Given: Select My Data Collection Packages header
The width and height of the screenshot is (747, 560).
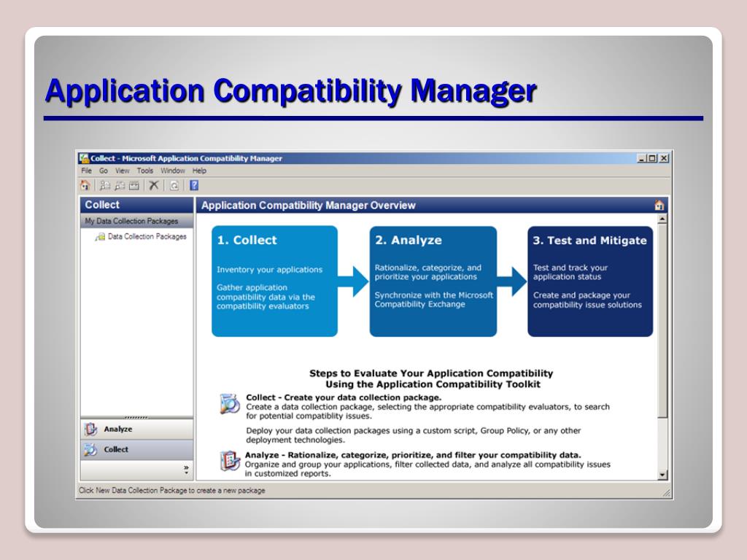Looking at the screenshot, I should (x=136, y=221).
